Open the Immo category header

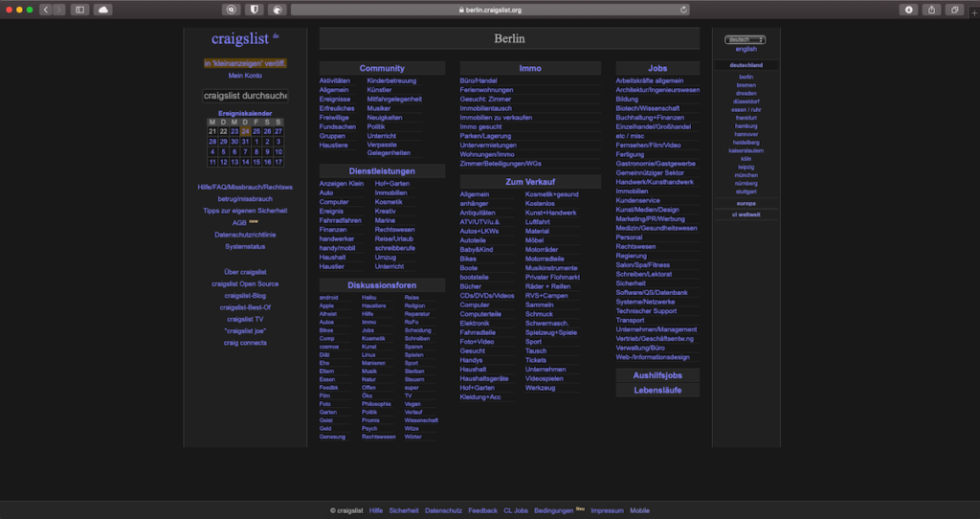click(530, 68)
